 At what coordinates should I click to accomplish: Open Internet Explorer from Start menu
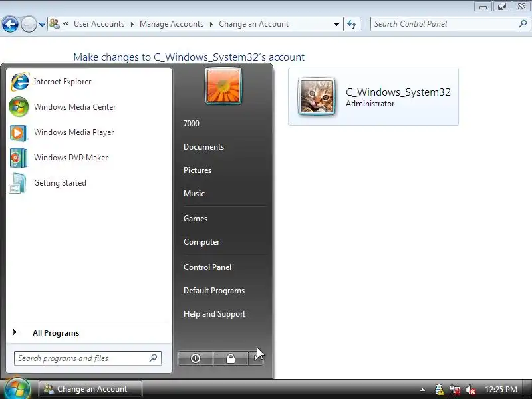coord(51,82)
